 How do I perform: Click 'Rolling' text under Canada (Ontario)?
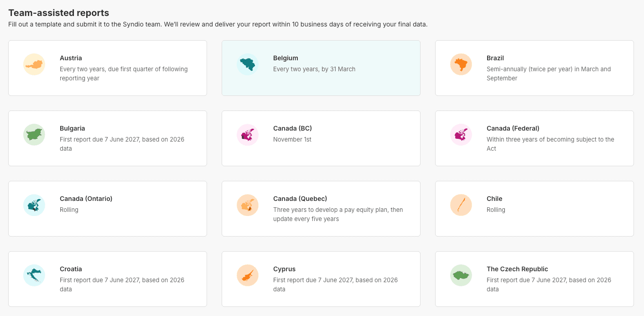click(x=69, y=210)
